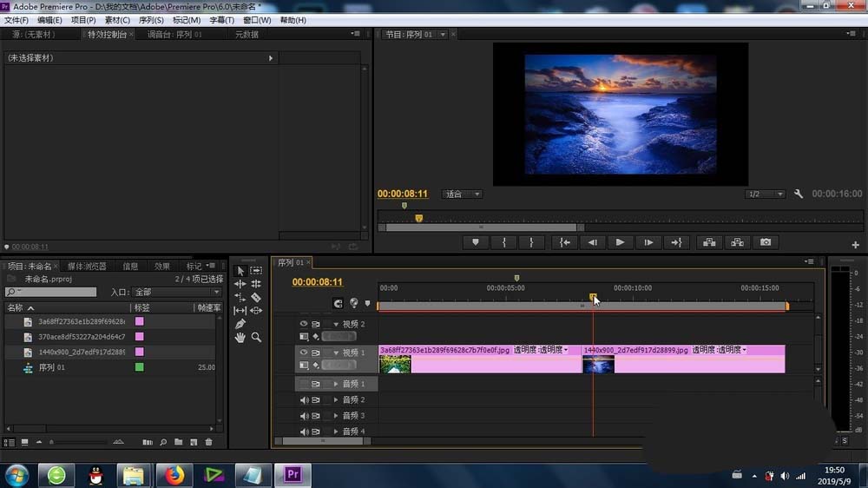Delete selected project item trash icon

point(208,442)
